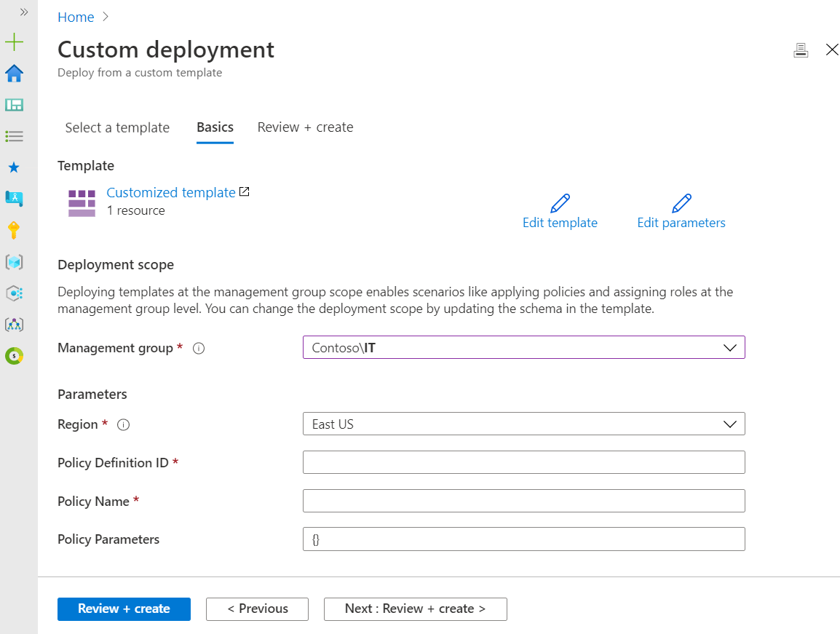Expand the Azure portal sidebar menu
This screenshot has width=840, height=634.
coord(23,12)
